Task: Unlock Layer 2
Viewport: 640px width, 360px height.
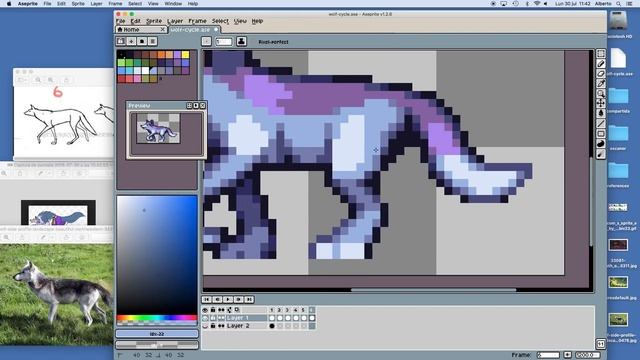Action: [213, 326]
